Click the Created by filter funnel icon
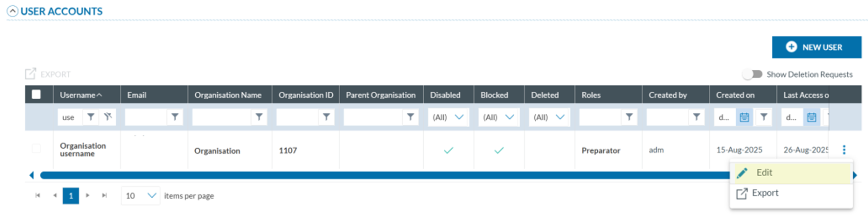The width and height of the screenshot is (868, 219). (x=696, y=117)
